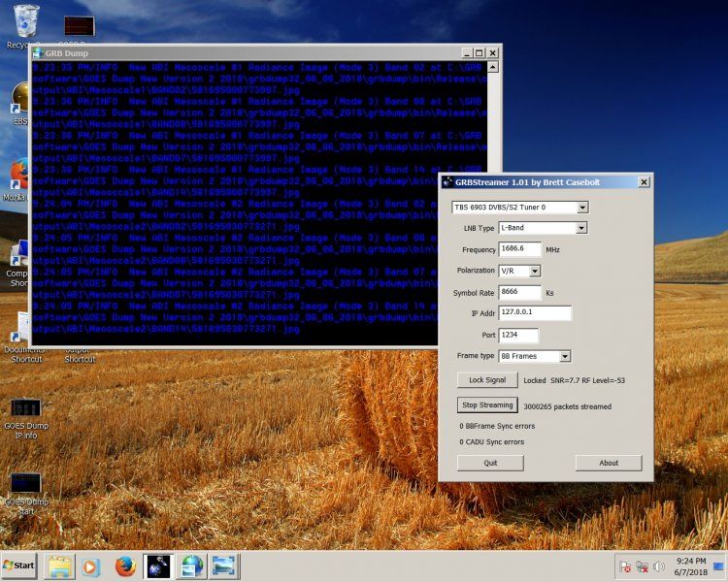This screenshot has height=582, width=728.
Task: Open the Frame type BB Frames dropdown
Action: click(x=564, y=356)
